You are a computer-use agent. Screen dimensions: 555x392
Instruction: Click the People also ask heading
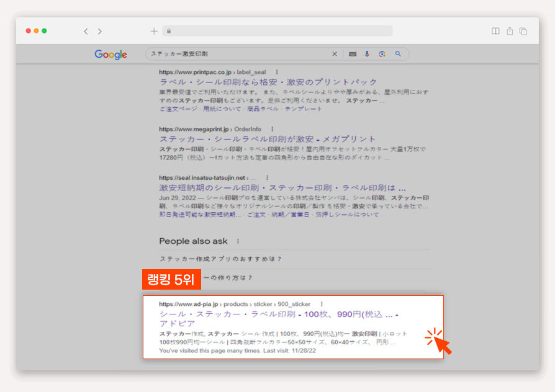[x=193, y=241]
